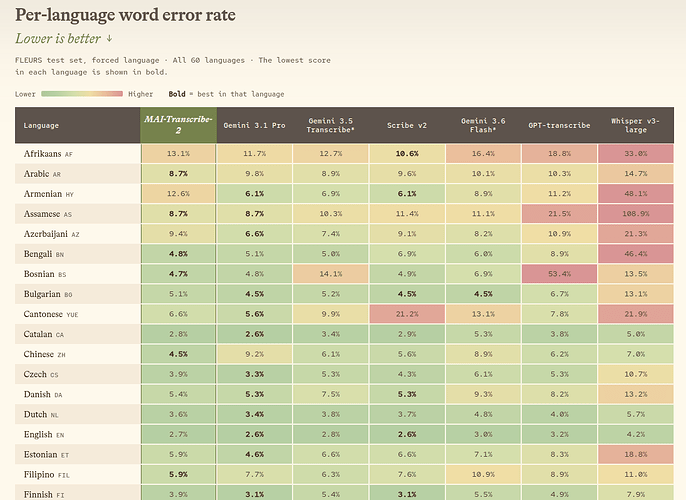Image resolution: width=686 pixels, height=500 pixels.
Task: Select the Bosnian GPT-transcribe 53.4% cell
Action: click(x=559, y=274)
